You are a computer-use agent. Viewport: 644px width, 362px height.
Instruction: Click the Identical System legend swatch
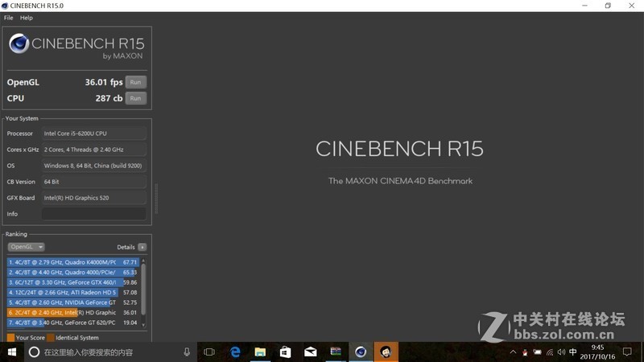(x=51, y=338)
